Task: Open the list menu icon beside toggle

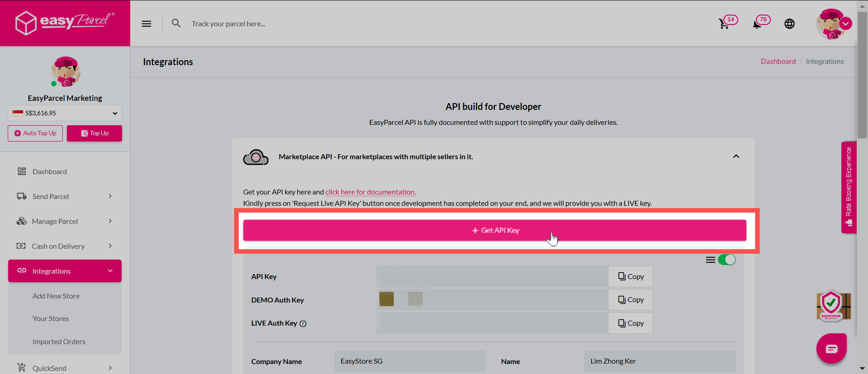Action: 711,260
